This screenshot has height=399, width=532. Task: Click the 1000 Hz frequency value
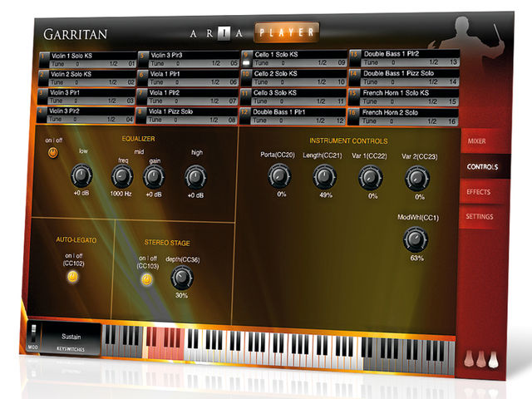[121, 194]
